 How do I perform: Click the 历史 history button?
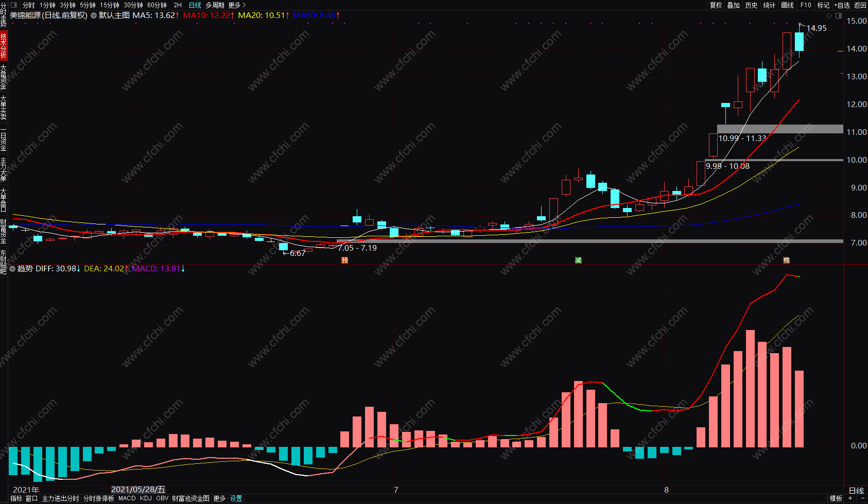click(x=752, y=5)
